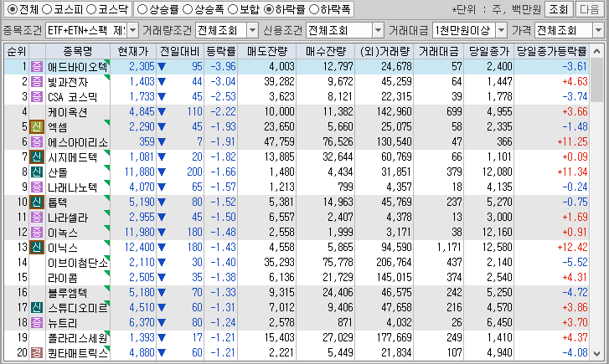Select the 상승폭 radio button

point(188,9)
